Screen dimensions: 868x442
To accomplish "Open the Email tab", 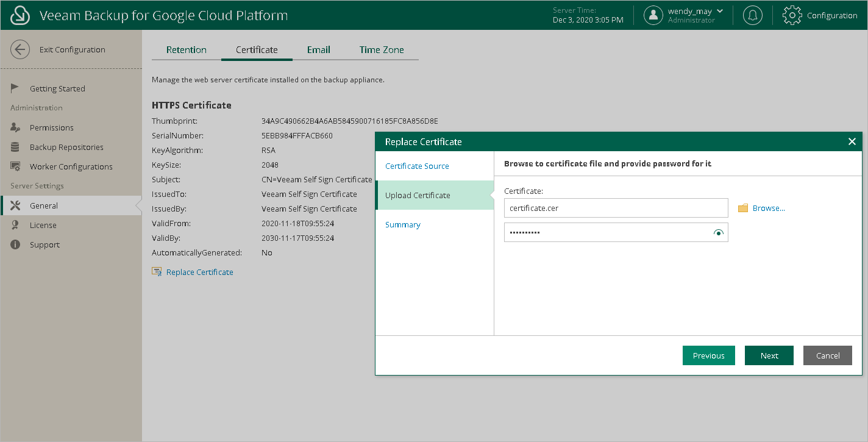I will pyautogui.click(x=319, y=50).
